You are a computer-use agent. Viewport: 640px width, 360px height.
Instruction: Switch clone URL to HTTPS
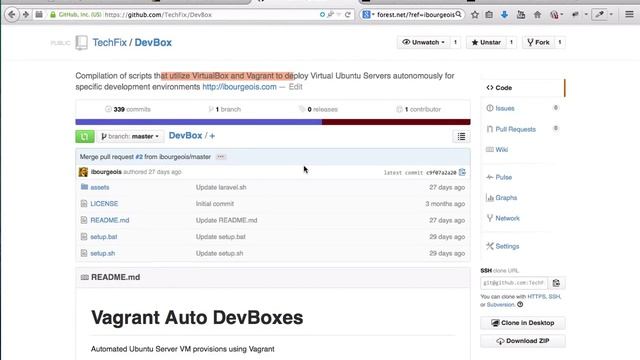536,297
